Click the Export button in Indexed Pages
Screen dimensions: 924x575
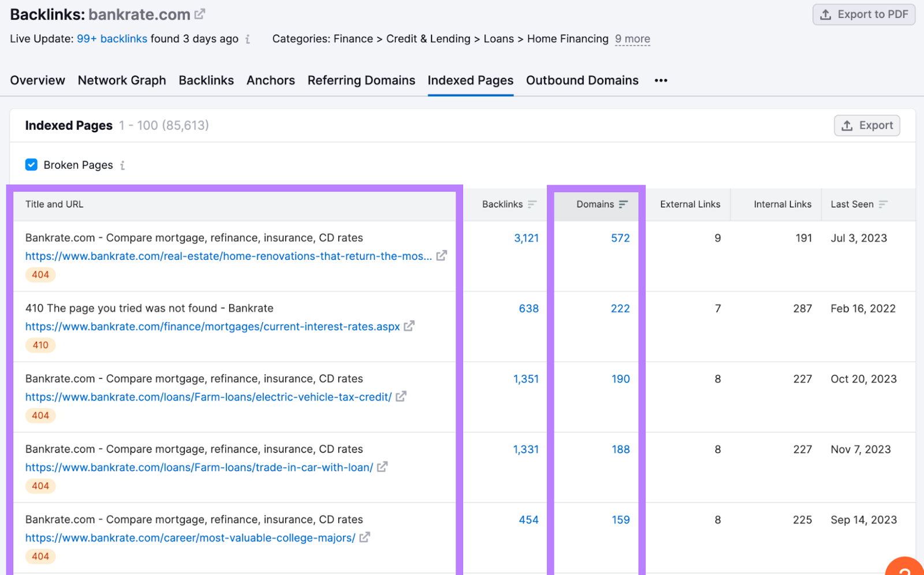[867, 125]
